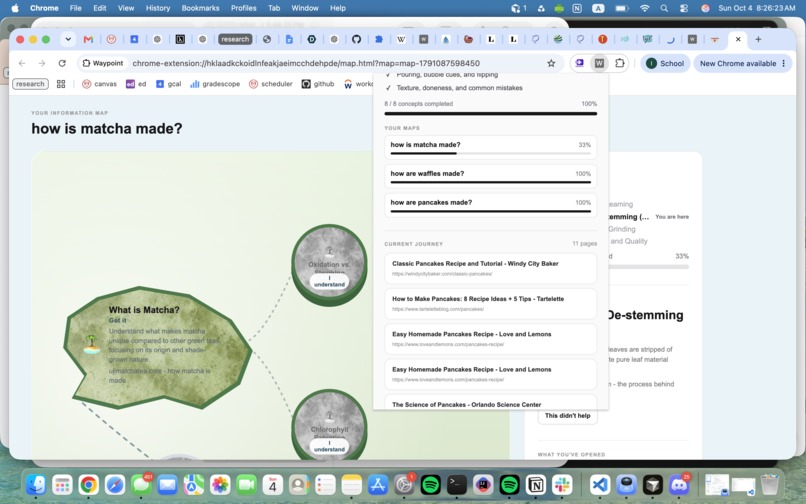
Task: Launch Terminal from the Dock
Action: [x=456, y=484]
